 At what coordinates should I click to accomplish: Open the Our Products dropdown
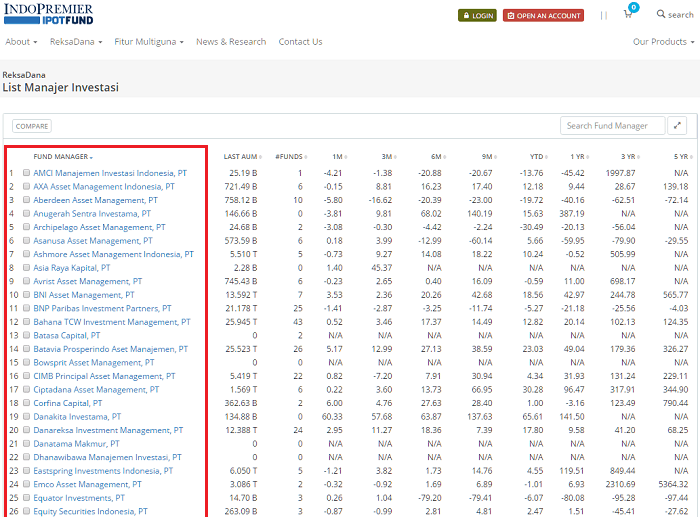[x=664, y=42]
